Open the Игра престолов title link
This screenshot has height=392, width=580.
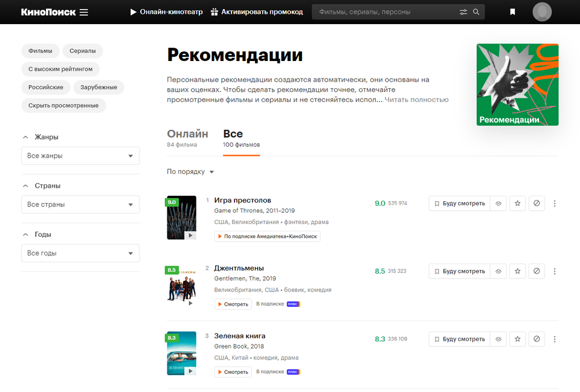click(243, 200)
